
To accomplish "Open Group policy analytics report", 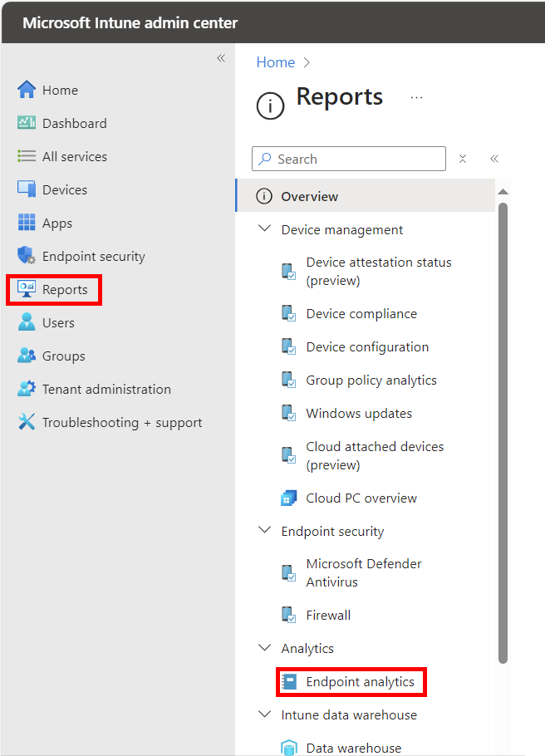I will [x=371, y=380].
